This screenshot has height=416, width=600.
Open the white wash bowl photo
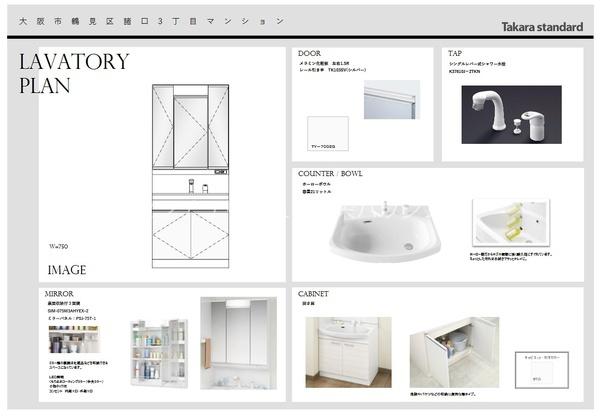pyautogui.click(x=385, y=232)
